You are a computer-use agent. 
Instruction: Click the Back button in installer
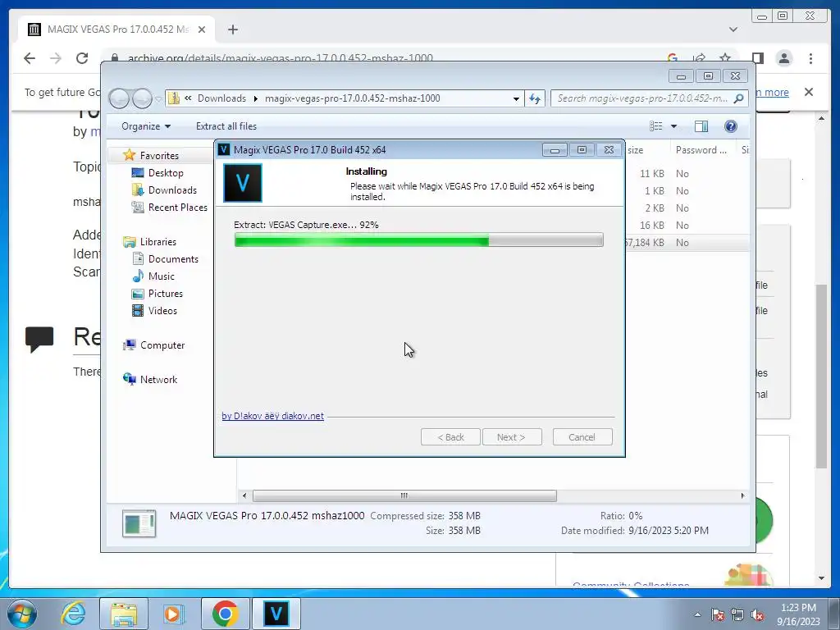450,437
